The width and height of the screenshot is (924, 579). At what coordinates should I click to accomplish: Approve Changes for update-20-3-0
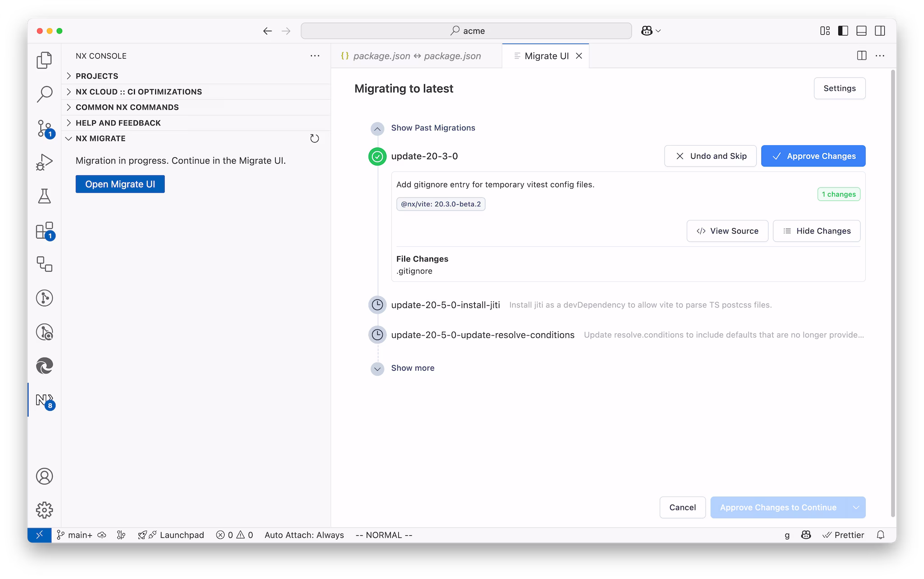(813, 156)
